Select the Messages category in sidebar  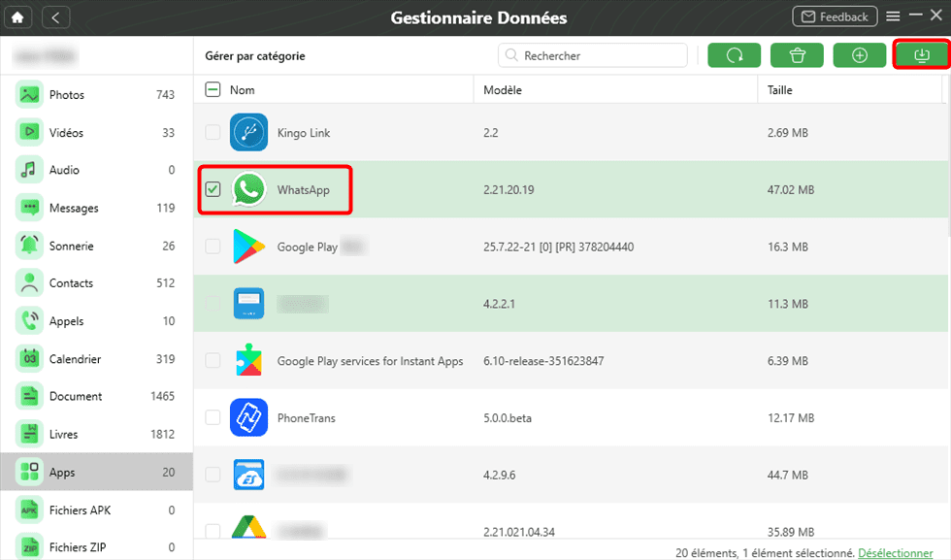coord(74,208)
